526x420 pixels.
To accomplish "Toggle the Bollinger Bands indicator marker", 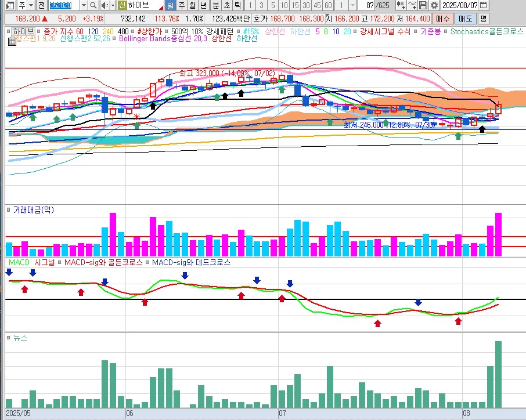I will pyautogui.click(x=114, y=38).
